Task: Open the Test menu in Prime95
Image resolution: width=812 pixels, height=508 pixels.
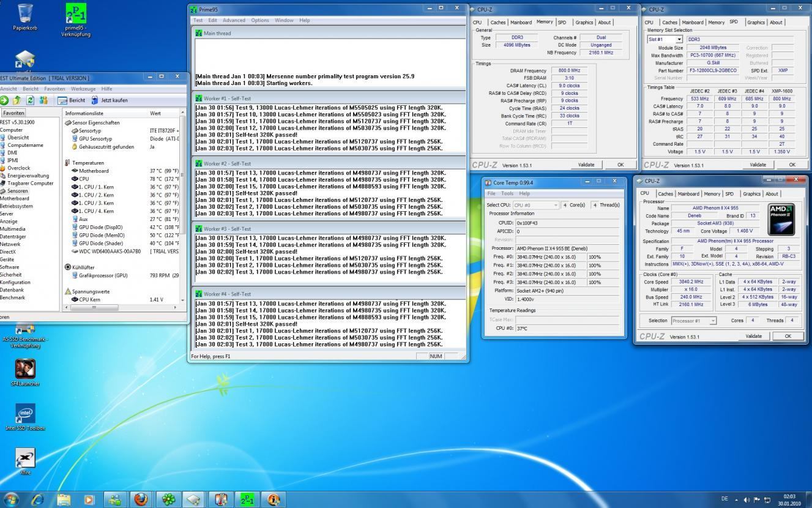Action: [x=198, y=20]
